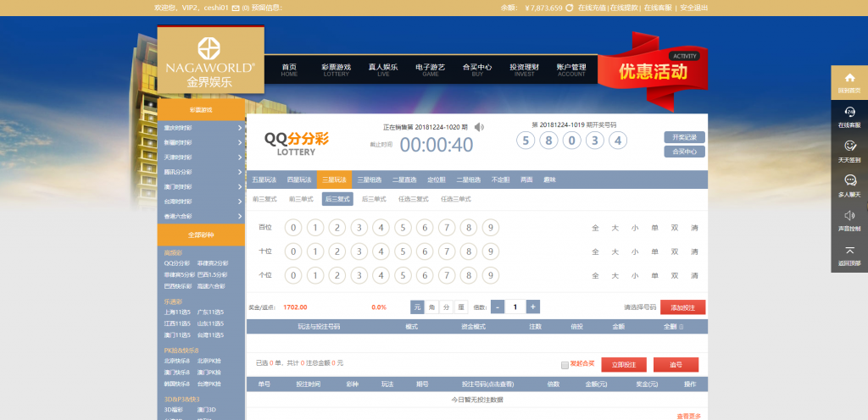Expand the 重庆时时彩 sidebar entry
Viewport: 868px width, 420px height.
(201, 128)
